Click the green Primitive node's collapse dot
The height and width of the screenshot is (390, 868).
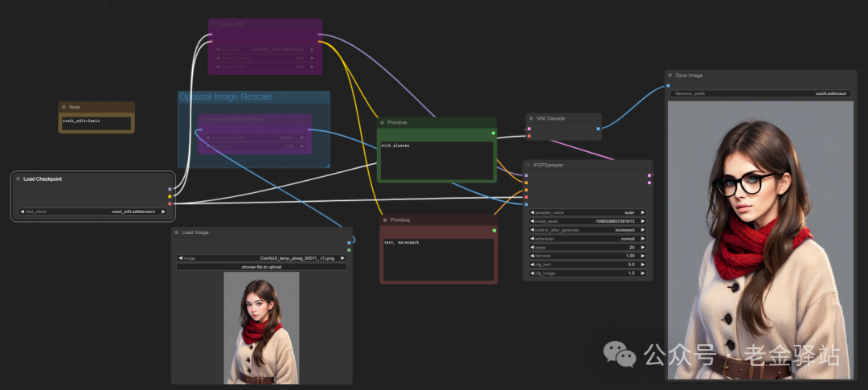coord(383,122)
